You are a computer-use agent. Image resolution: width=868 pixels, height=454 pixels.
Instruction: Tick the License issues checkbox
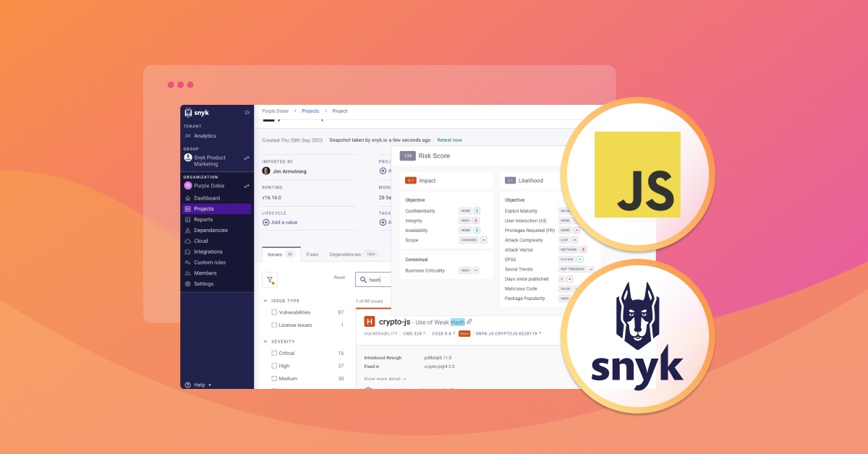point(274,325)
